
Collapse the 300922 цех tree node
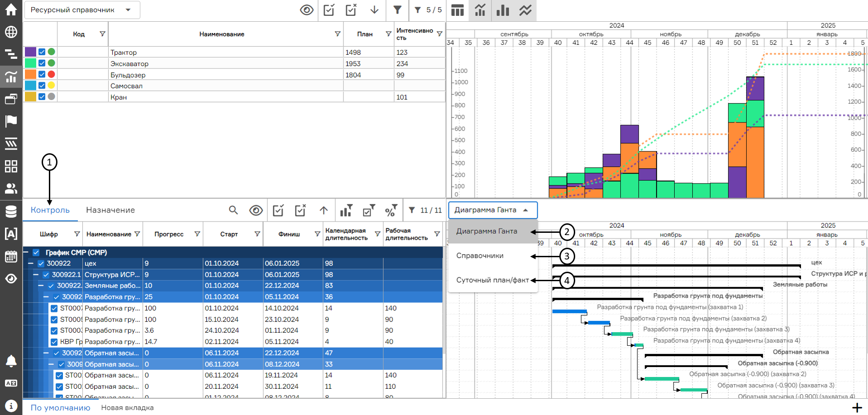31,264
